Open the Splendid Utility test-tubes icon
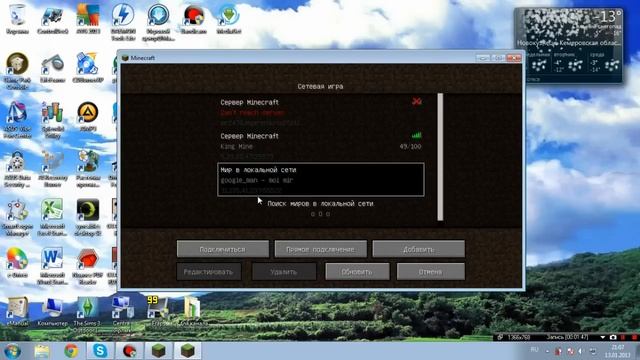This screenshot has height=360, width=640. [52, 120]
